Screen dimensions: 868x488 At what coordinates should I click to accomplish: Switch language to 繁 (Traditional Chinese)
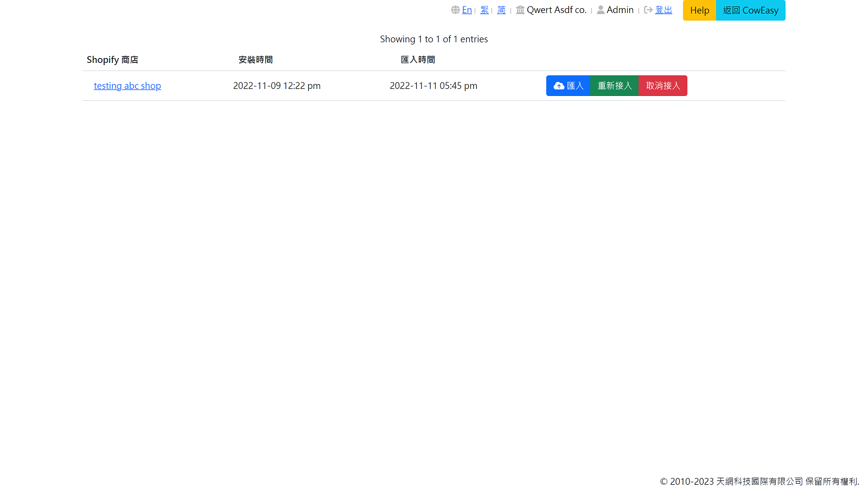pos(484,10)
